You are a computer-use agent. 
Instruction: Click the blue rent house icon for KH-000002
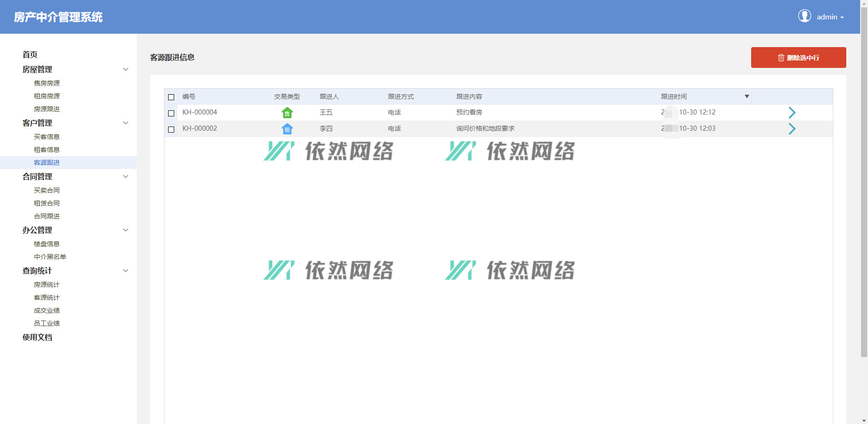click(x=287, y=129)
